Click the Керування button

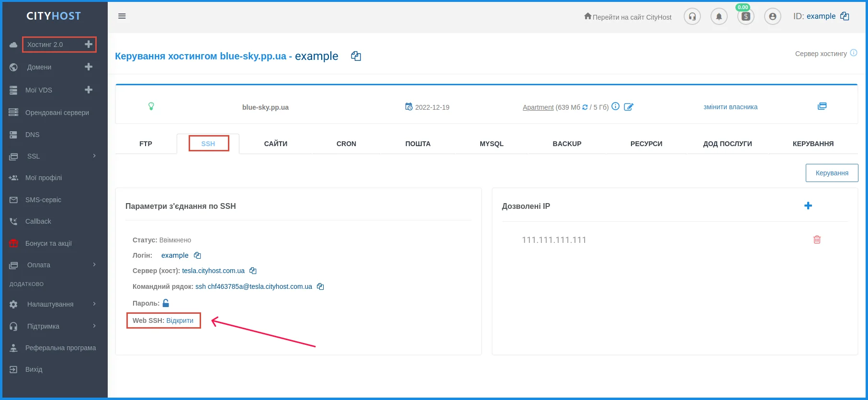click(832, 173)
